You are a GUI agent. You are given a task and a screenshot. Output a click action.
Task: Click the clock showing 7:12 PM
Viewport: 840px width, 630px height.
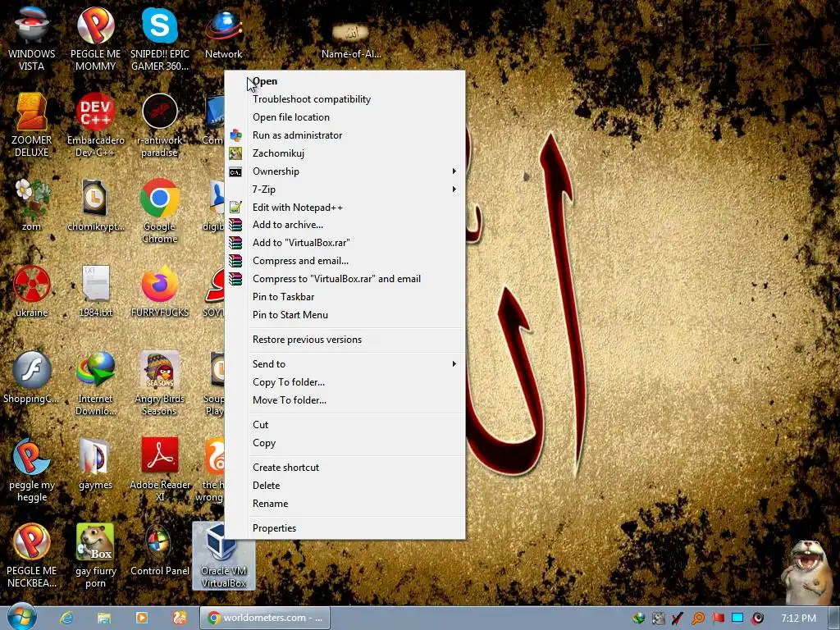pyautogui.click(x=798, y=619)
